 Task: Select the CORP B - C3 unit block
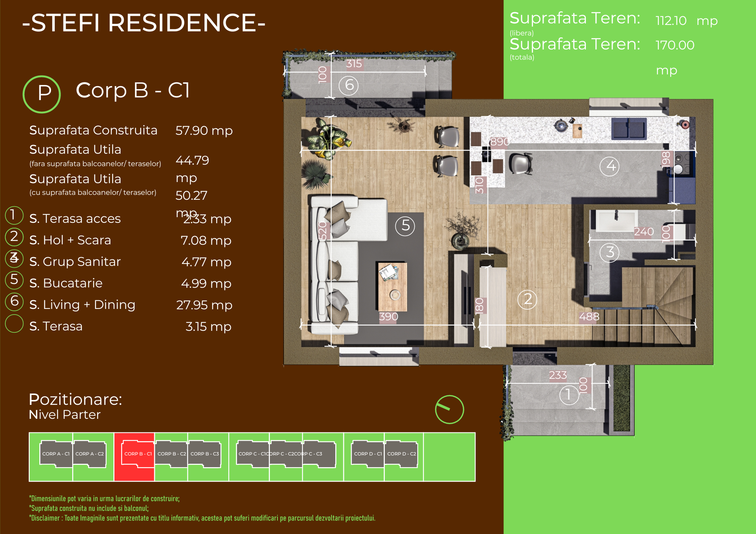pos(204,454)
